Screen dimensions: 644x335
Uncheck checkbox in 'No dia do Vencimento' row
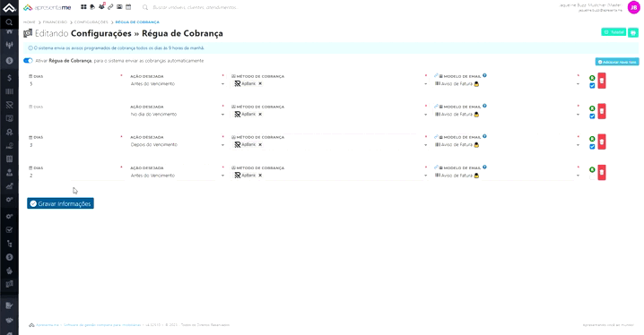pyautogui.click(x=592, y=116)
